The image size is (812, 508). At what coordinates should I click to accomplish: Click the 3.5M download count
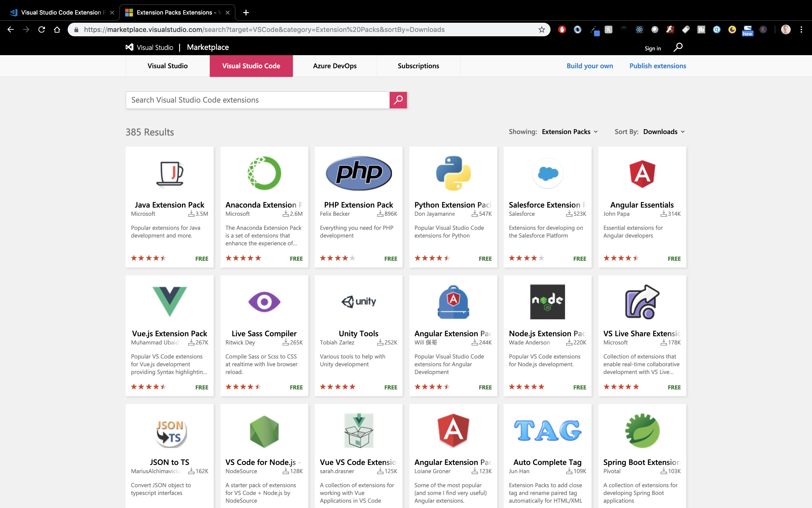click(x=198, y=214)
